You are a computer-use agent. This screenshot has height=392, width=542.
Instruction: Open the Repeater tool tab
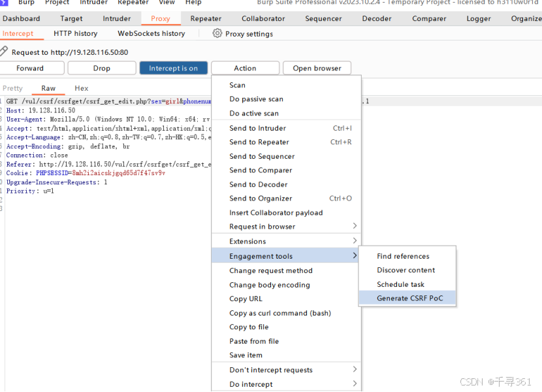coord(206,18)
